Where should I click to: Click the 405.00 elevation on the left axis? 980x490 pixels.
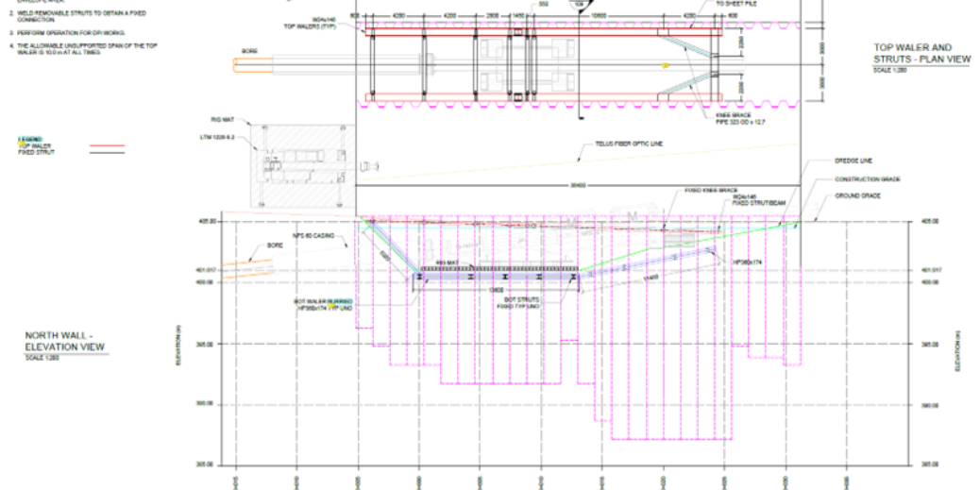point(208,221)
